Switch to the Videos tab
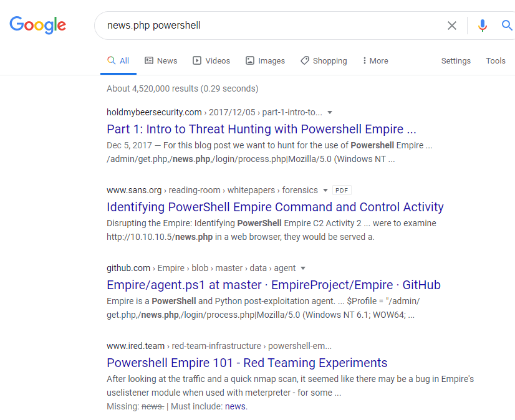This screenshot has height=420, width=515. click(211, 60)
